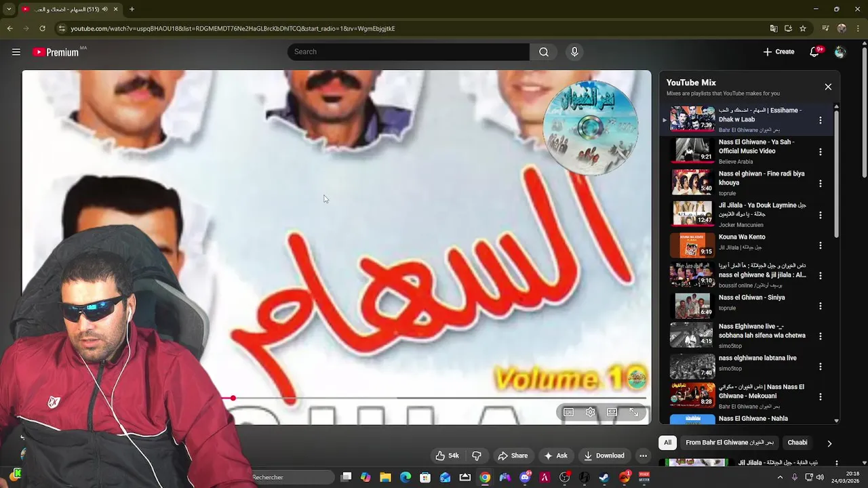The image size is (868, 488).
Task: Open taskbar clock showing 20:18
Action: coord(846,477)
